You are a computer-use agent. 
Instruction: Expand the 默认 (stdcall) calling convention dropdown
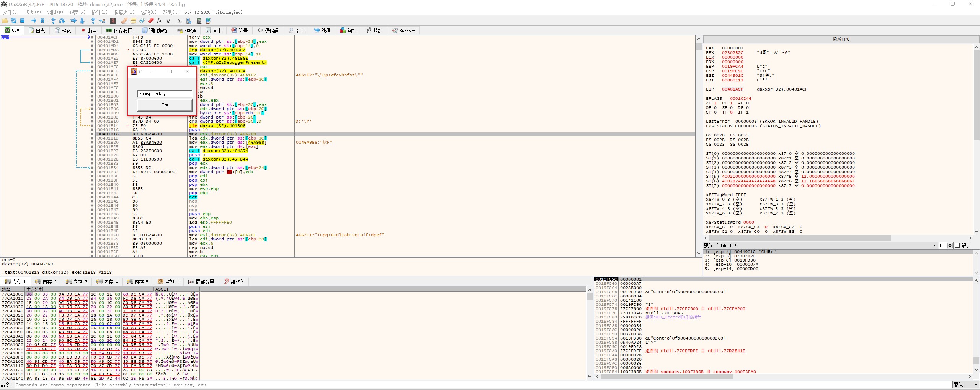pyautogui.click(x=934, y=245)
